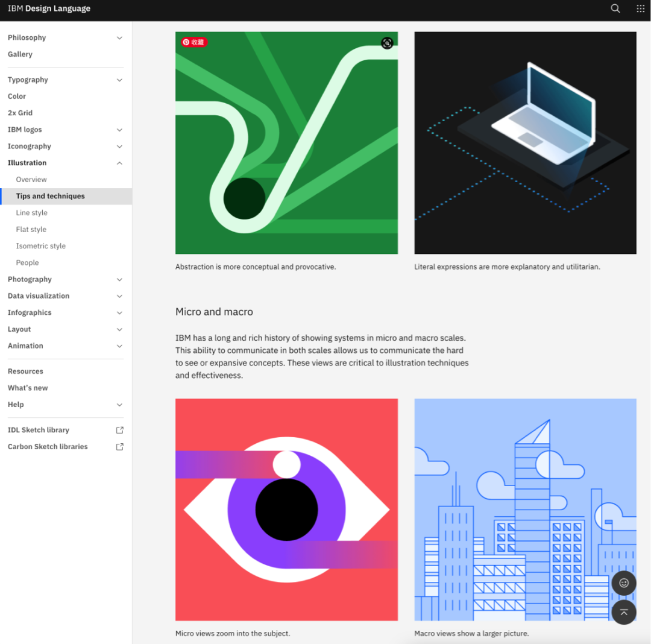The width and height of the screenshot is (651, 644).
Task: Expand the IBM logos chevron
Action: pos(119,130)
